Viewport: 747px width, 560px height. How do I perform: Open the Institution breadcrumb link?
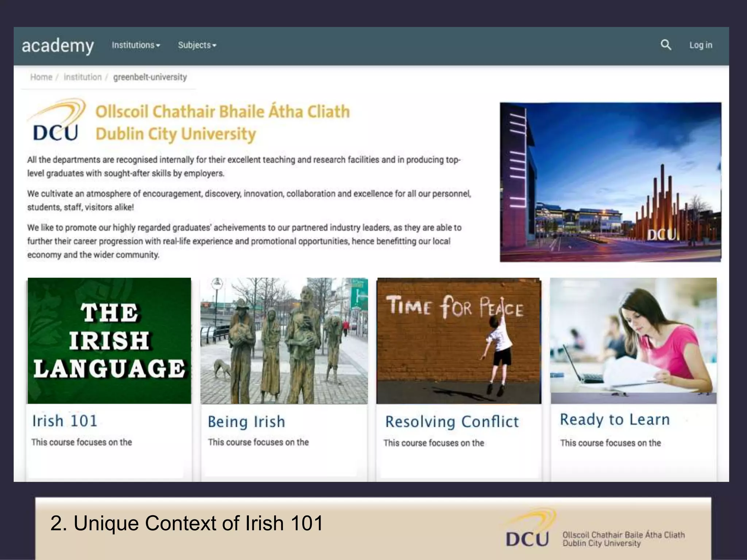[x=82, y=77]
